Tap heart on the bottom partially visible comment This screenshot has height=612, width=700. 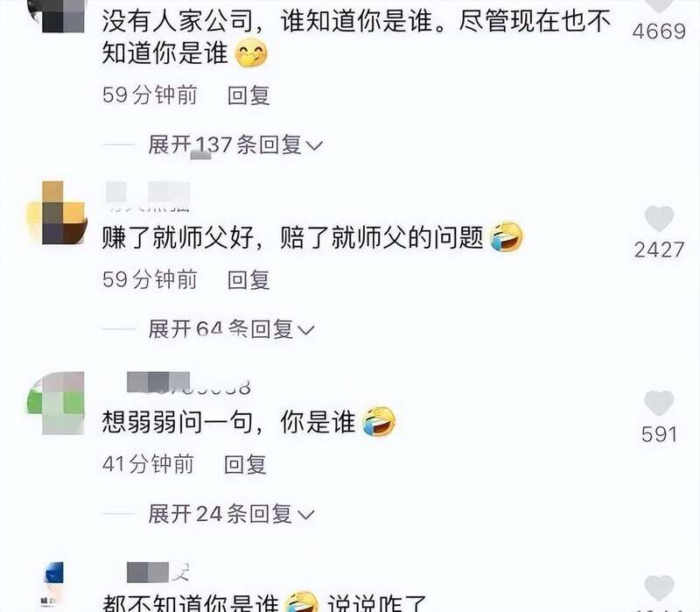(x=659, y=587)
